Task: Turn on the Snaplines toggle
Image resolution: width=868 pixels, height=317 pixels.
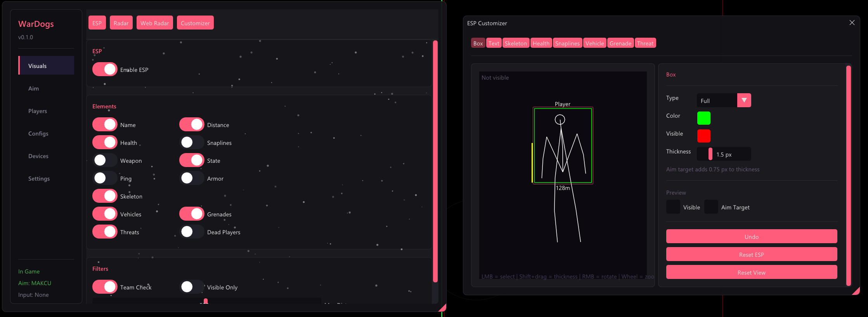Action: (192, 142)
